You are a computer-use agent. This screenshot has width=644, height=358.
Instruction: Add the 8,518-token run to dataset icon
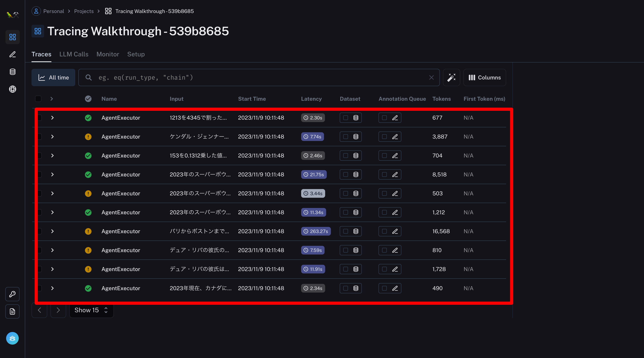(x=356, y=175)
